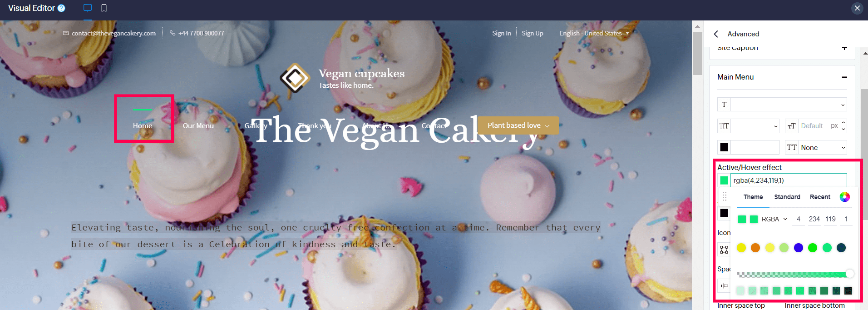Go back using the Advanced panel arrow
Image resolution: width=868 pixels, height=310 pixels.
pyautogui.click(x=716, y=34)
